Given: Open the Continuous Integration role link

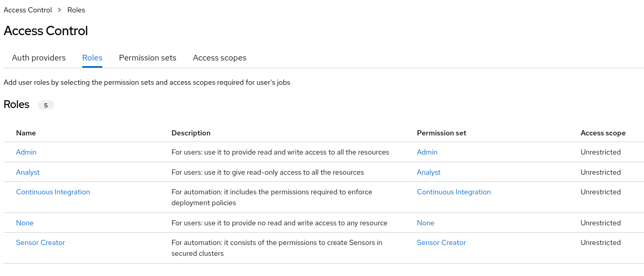Looking at the screenshot, I should [x=53, y=192].
